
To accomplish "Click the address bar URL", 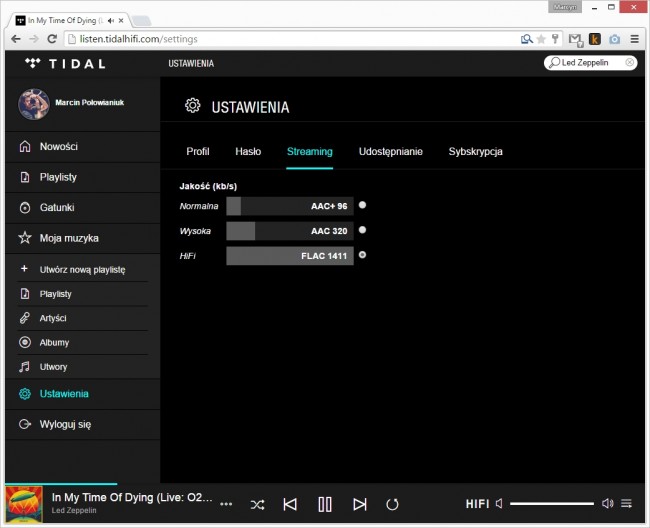I will tap(138, 39).
